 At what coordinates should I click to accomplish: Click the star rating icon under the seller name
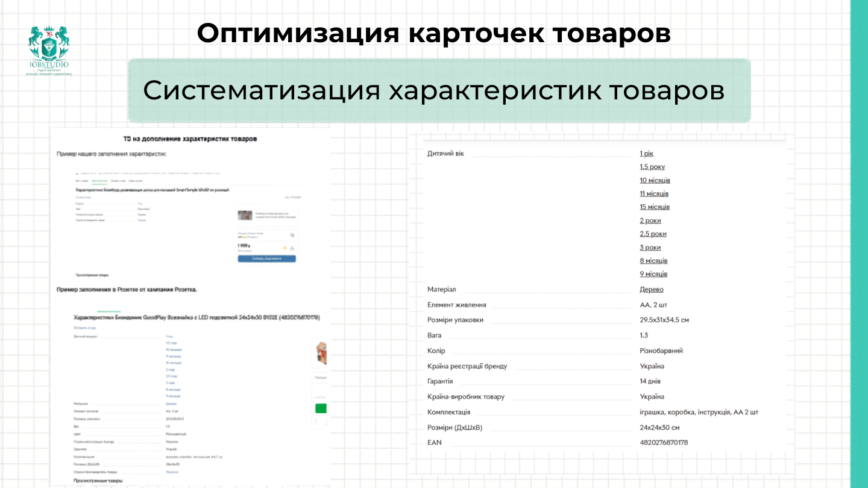click(244, 237)
